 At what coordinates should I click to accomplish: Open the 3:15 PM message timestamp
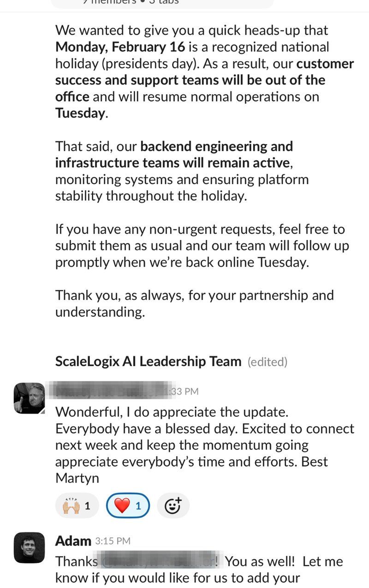113,541
